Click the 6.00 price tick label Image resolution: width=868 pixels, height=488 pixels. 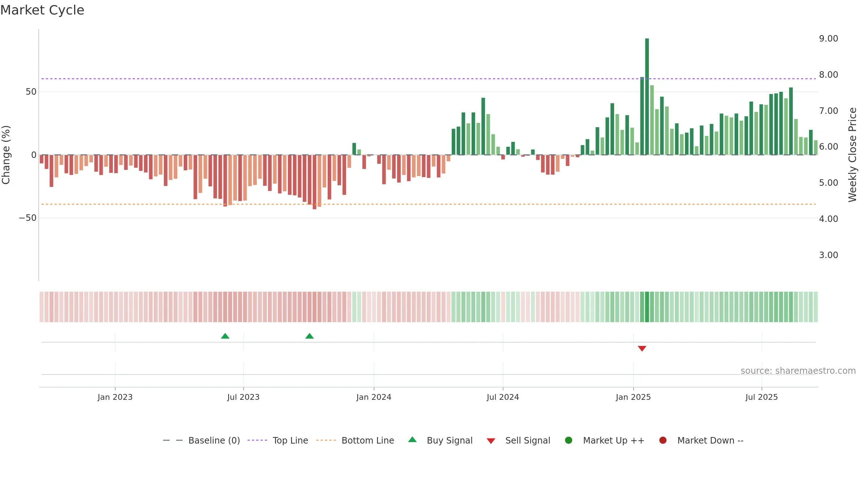point(829,147)
